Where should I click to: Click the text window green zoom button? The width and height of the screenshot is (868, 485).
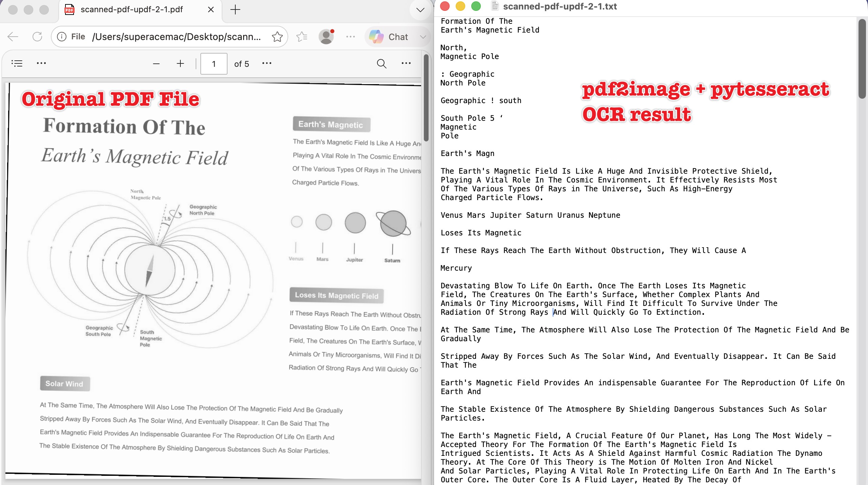click(x=476, y=6)
